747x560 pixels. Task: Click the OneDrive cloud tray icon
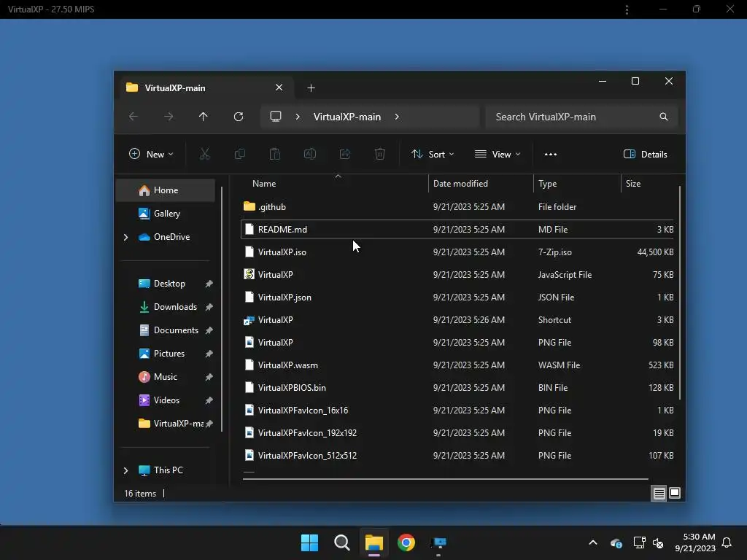coord(616,542)
